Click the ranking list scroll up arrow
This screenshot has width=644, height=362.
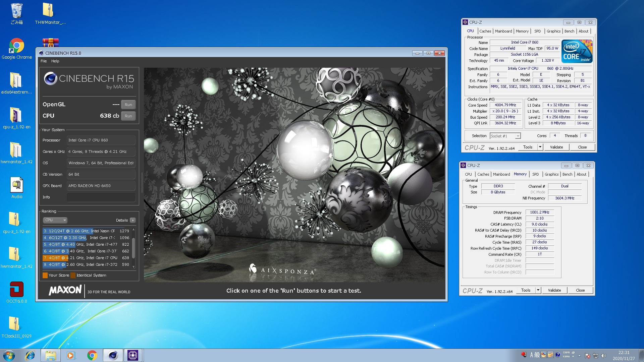point(133,230)
